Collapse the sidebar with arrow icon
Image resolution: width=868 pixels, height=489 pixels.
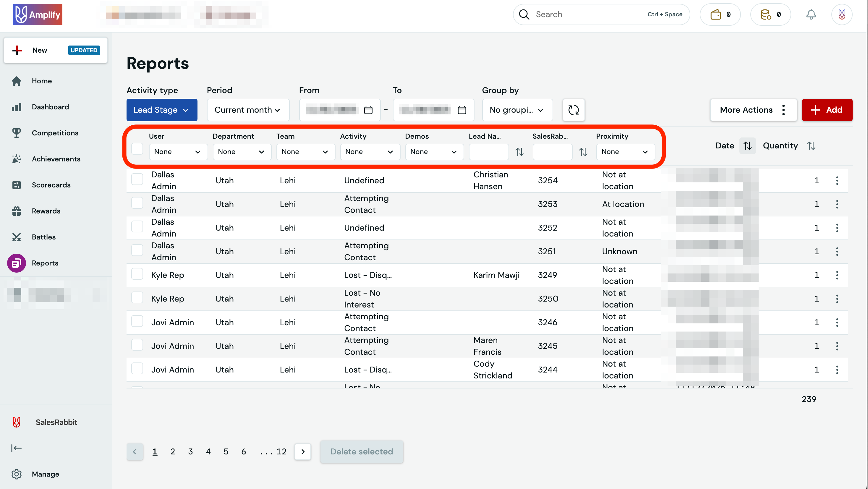16,448
